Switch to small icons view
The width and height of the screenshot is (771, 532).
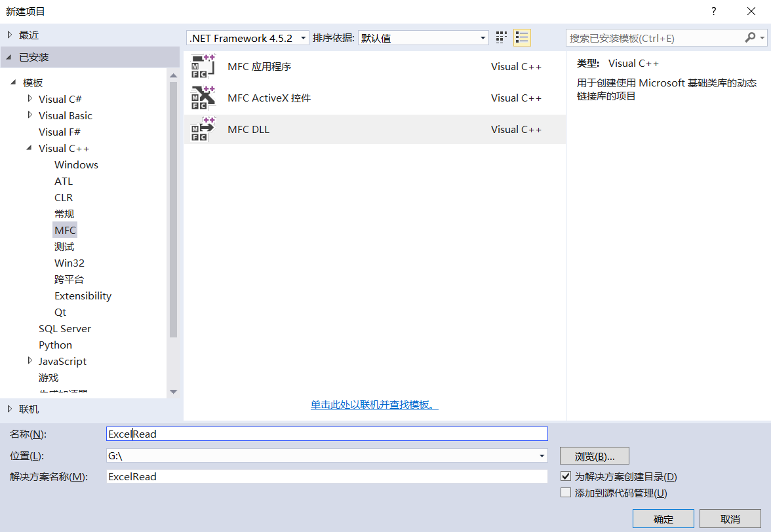click(501, 38)
